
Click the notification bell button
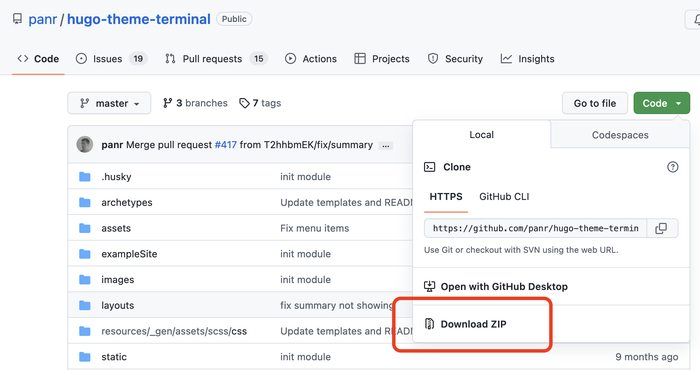coord(694,20)
